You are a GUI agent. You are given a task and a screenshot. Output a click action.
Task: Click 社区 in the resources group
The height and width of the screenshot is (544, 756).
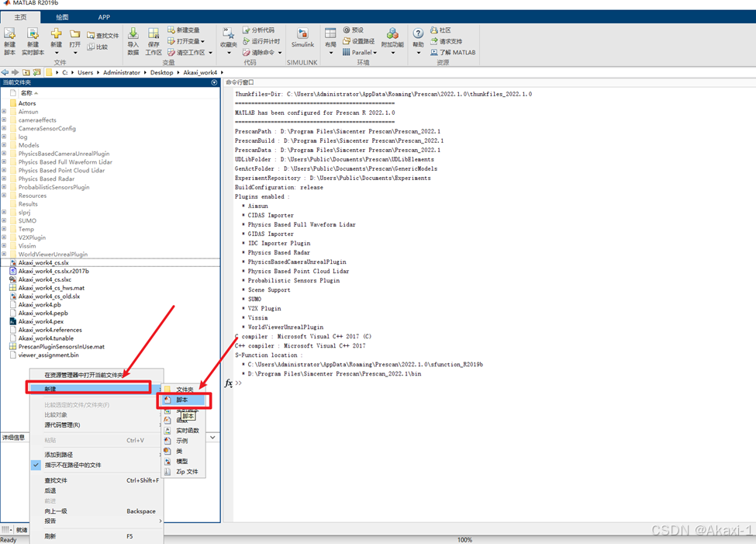[x=440, y=30]
